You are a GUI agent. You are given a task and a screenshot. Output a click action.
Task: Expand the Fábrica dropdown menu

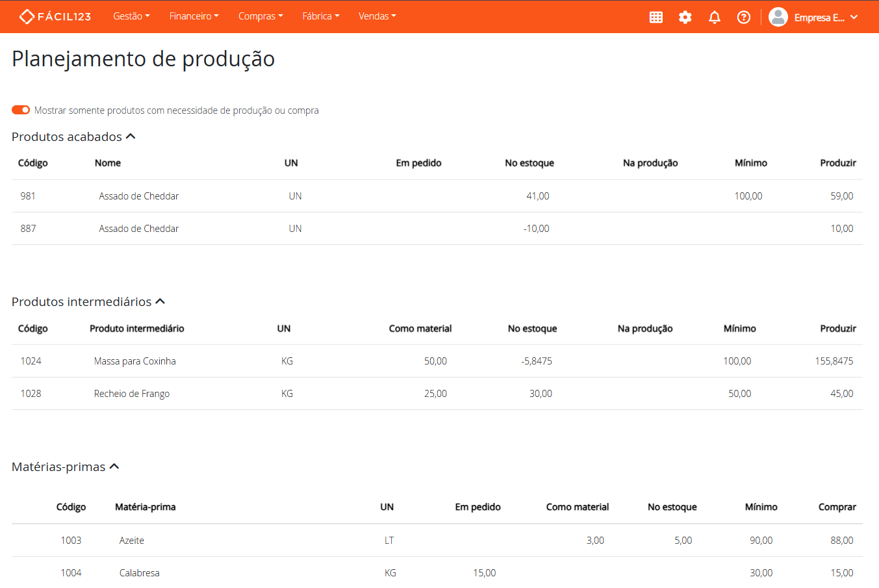tap(321, 16)
